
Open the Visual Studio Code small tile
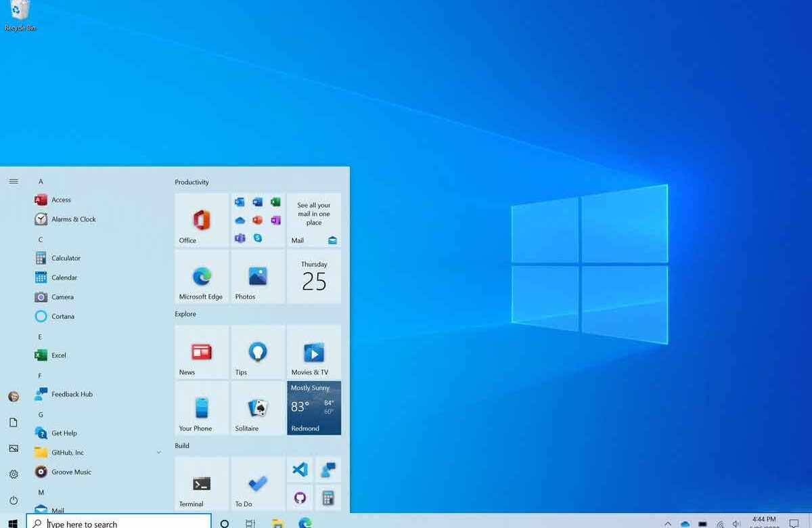click(x=300, y=470)
